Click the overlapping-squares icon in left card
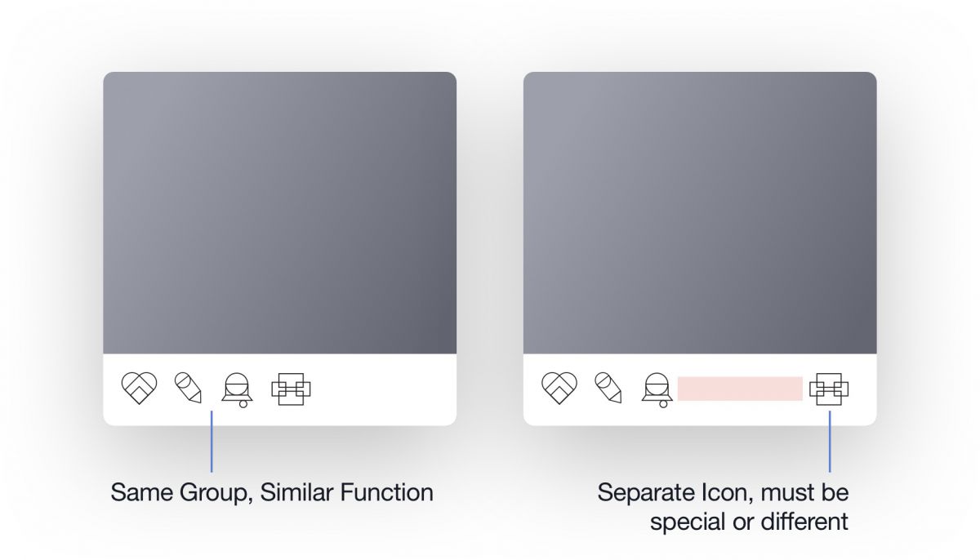980x560 pixels. [292, 389]
